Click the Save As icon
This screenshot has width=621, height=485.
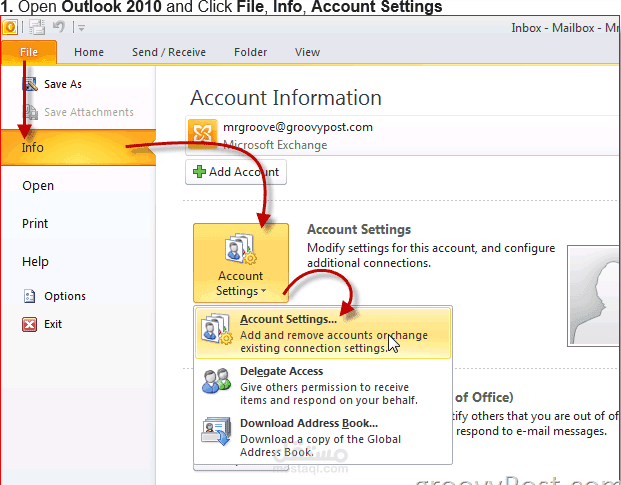(30, 84)
